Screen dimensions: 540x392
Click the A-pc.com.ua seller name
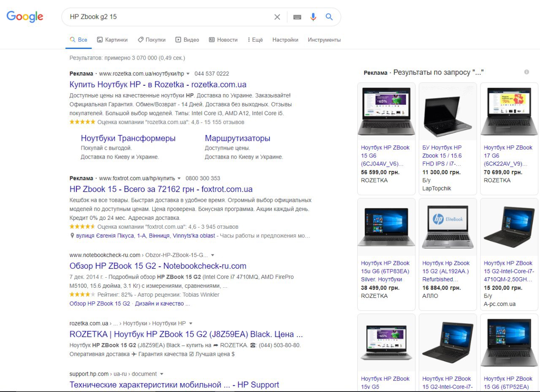tap(499, 304)
